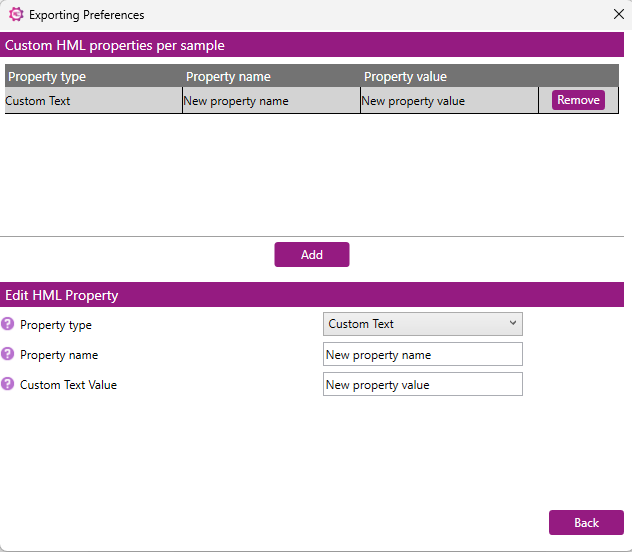Select the New property name table cell
632x552 pixels.
pos(271,101)
